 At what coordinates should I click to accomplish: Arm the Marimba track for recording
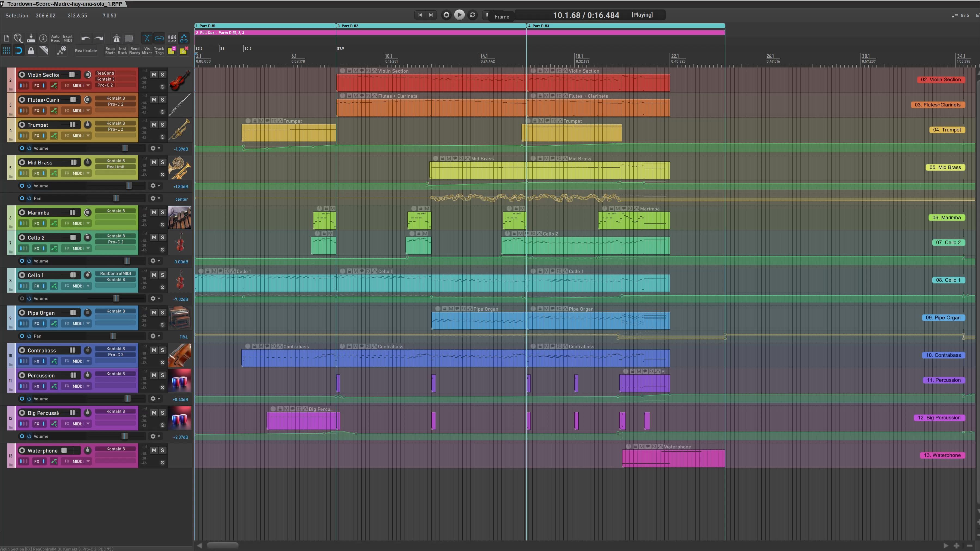click(22, 213)
